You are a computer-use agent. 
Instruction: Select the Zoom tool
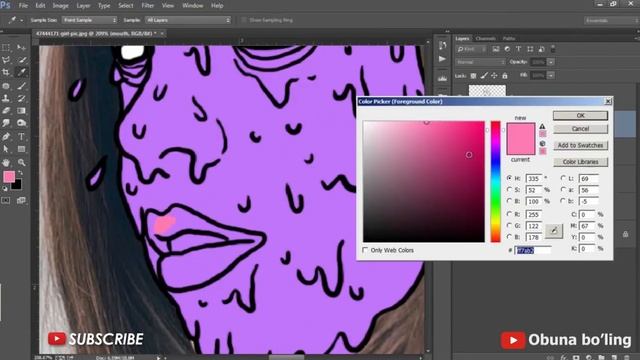coord(22,162)
